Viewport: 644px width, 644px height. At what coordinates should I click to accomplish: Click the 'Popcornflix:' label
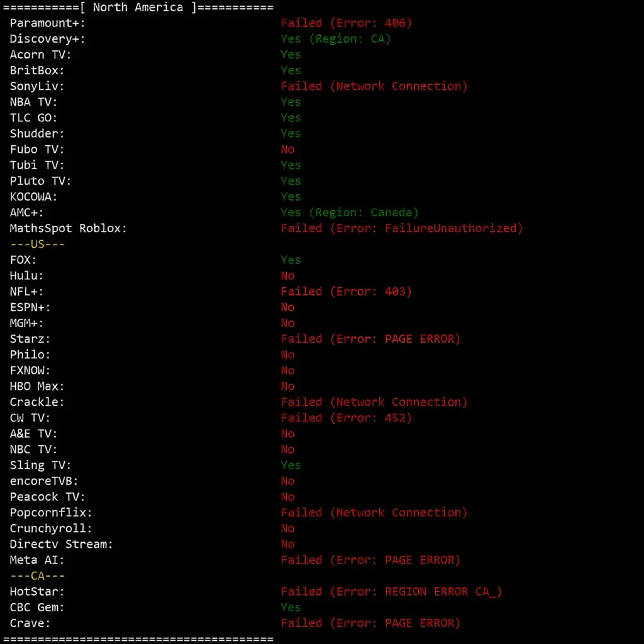(x=51, y=513)
